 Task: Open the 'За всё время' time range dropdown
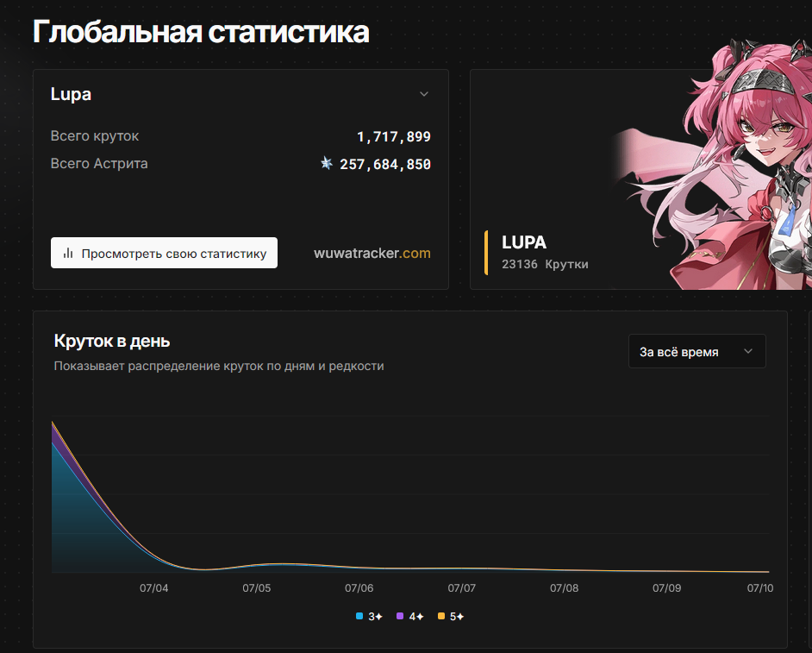pos(696,351)
